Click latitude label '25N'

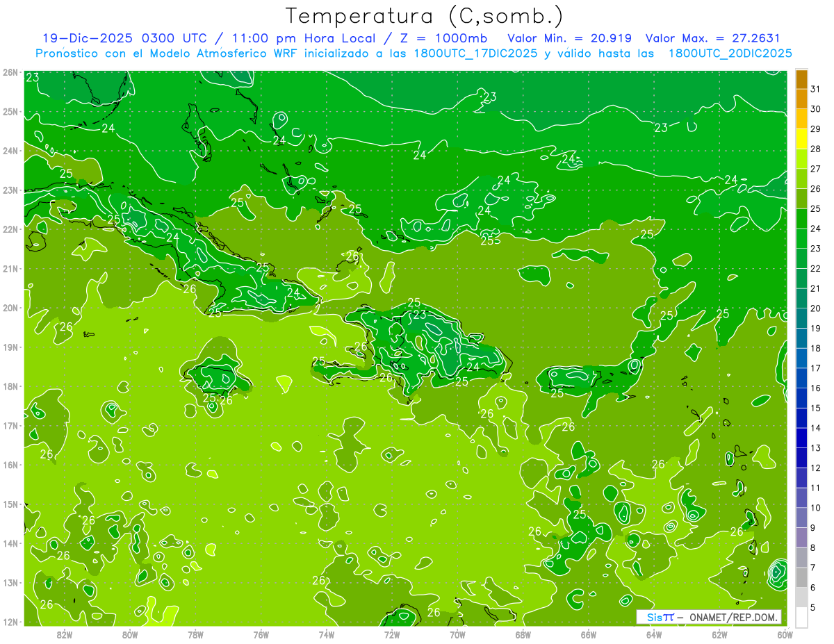(10, 111)
